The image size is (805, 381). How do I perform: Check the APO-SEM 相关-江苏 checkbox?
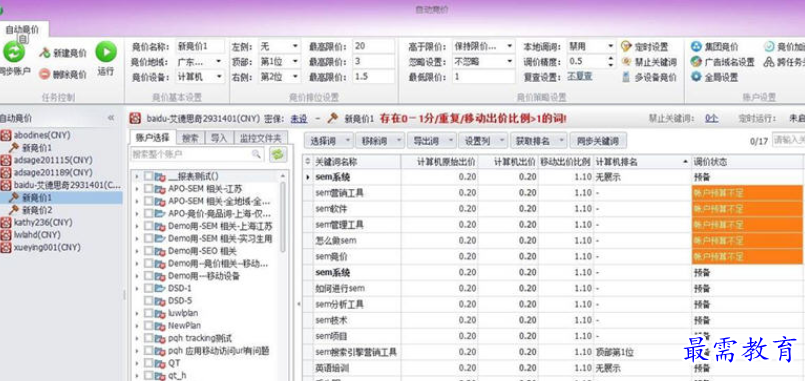[x=148, y=188]
